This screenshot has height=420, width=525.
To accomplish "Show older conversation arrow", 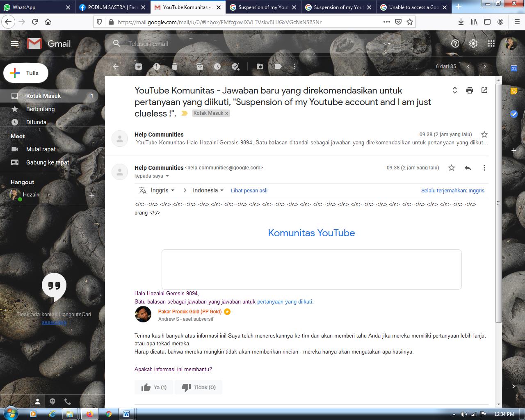I will 484,66.
